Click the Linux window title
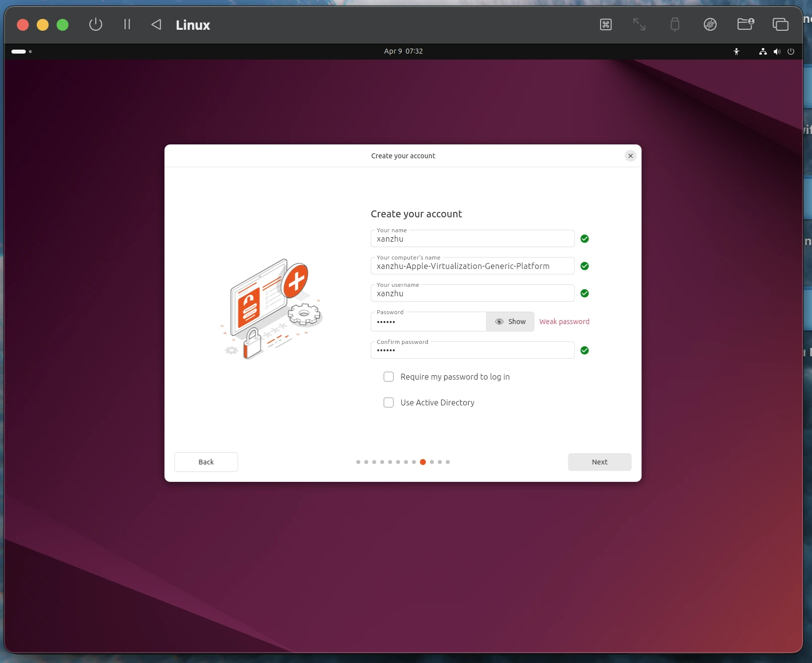Viewport: 812px width, 663px height. tap(193, 25)
